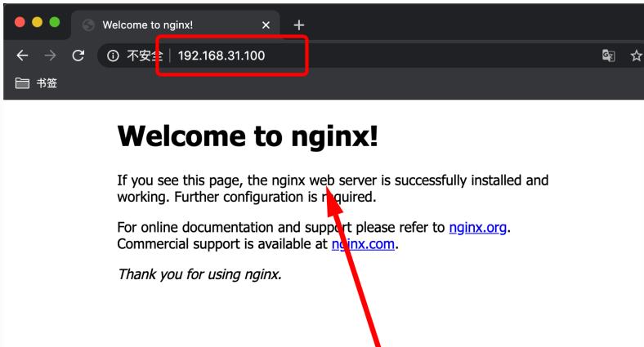Follow the nginx.org link
644x347 pixels.
pyautogui.click(x=480, y=227)
